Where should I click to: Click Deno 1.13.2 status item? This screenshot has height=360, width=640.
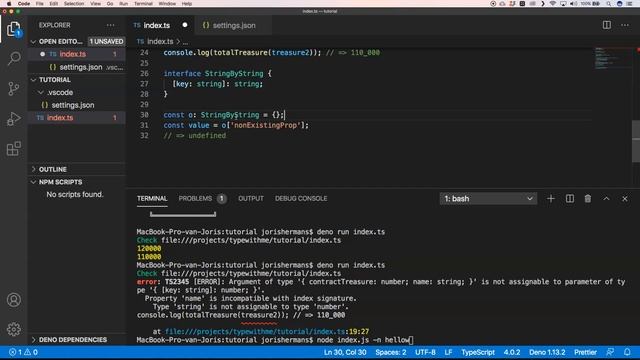[x=547, y=352]
